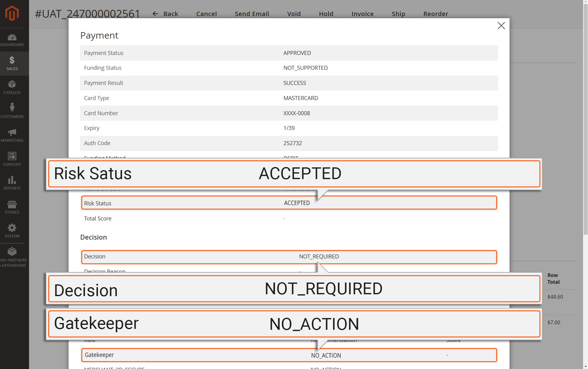Screen dimensions: 588x369
Task: Cancel the order with Cancel button
Action: coord(206,14)
